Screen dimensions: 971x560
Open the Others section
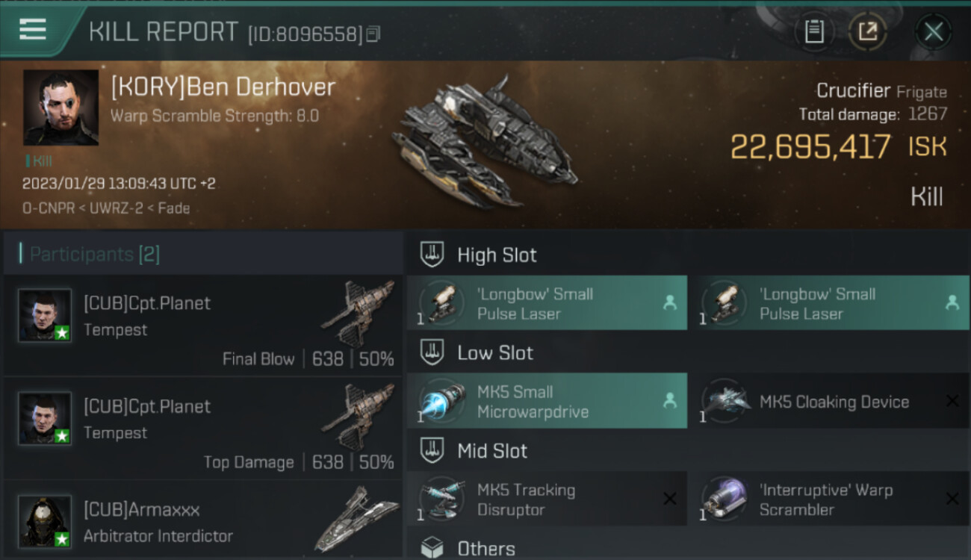pyautogui.click(x=468, y=549)
